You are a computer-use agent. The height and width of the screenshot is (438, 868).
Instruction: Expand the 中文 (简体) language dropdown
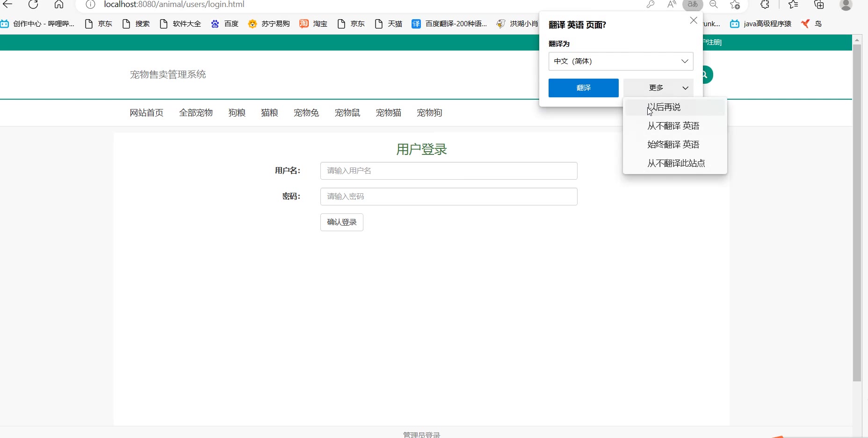tap(621, 61)
